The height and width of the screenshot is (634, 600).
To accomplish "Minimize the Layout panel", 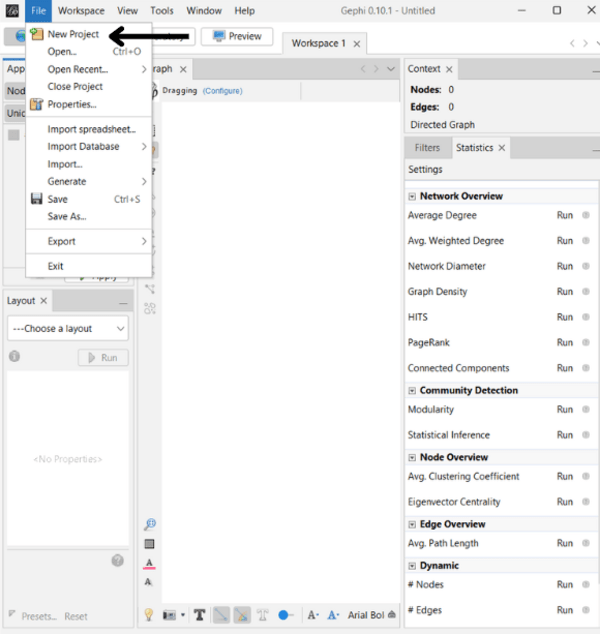I will 123,303.
